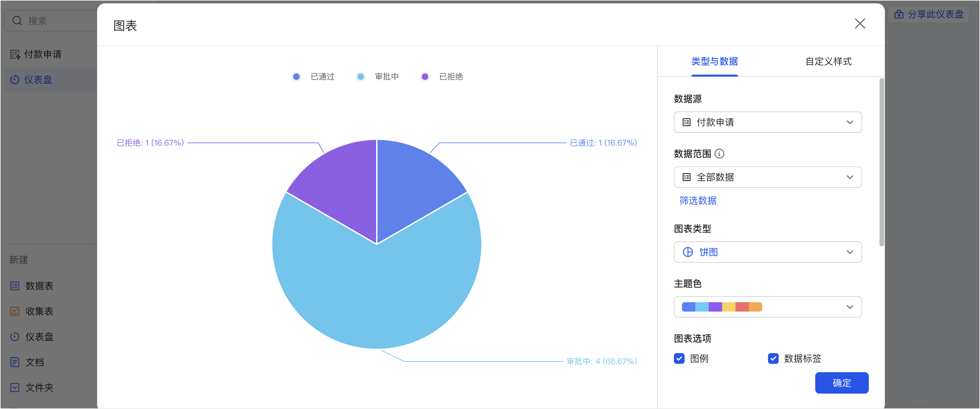Screen dimensions: 980x409
Task: Switch to 自定义样式 tab
Action: [x=828, y=62]
